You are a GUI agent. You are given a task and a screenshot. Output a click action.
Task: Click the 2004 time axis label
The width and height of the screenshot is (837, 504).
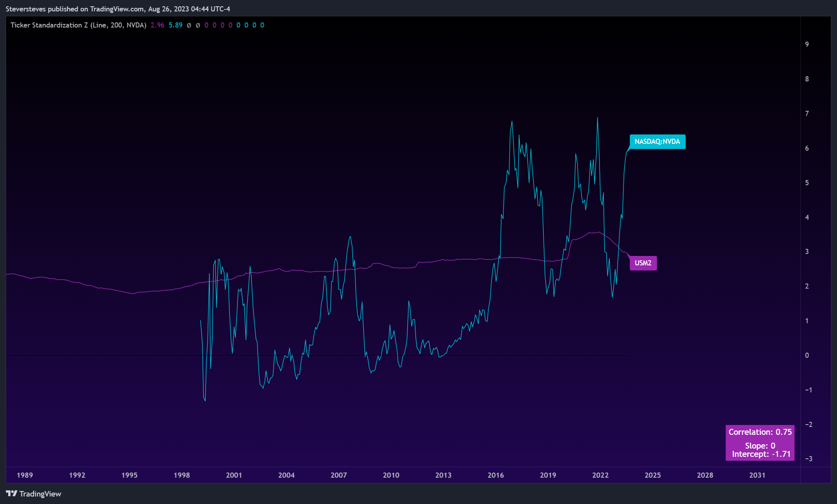click(286, 475)
